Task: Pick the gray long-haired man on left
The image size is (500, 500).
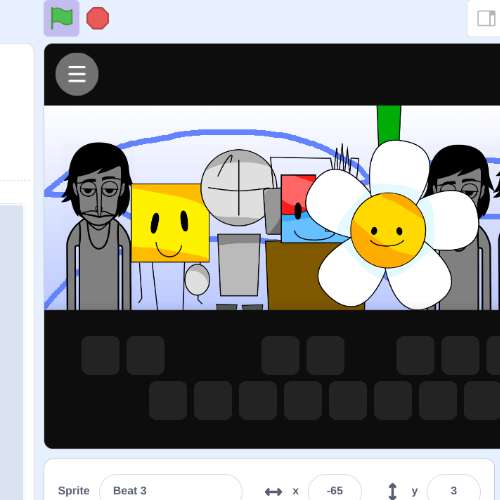Action: point(98,227)
